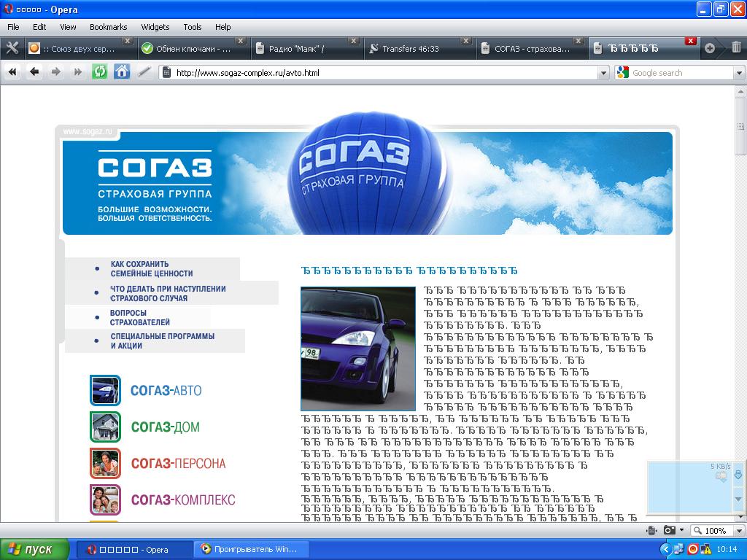
Task: Open the address bar history dropdown
Action: (x=603, y=73)
